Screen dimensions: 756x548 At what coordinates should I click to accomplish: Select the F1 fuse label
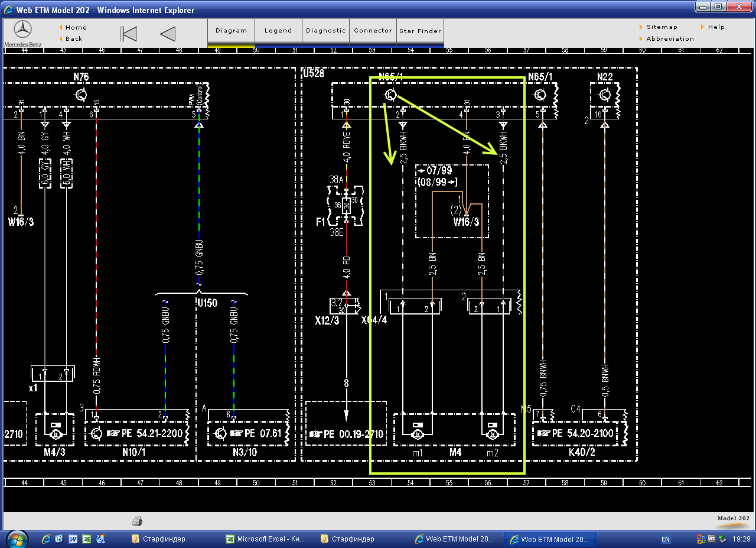tap(320, 222)
